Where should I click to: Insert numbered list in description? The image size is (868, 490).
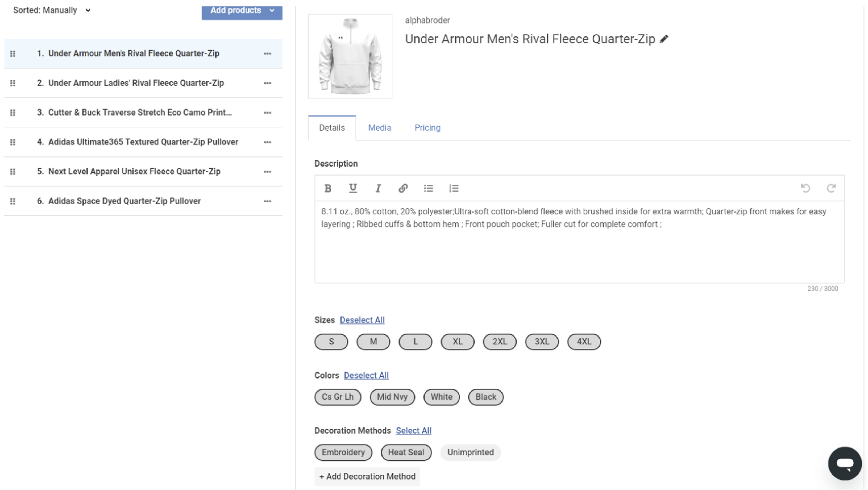tap(454, 188)
